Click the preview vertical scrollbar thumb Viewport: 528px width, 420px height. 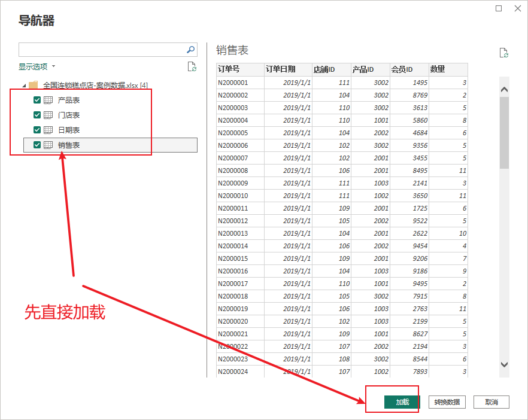tap(504, 133)
